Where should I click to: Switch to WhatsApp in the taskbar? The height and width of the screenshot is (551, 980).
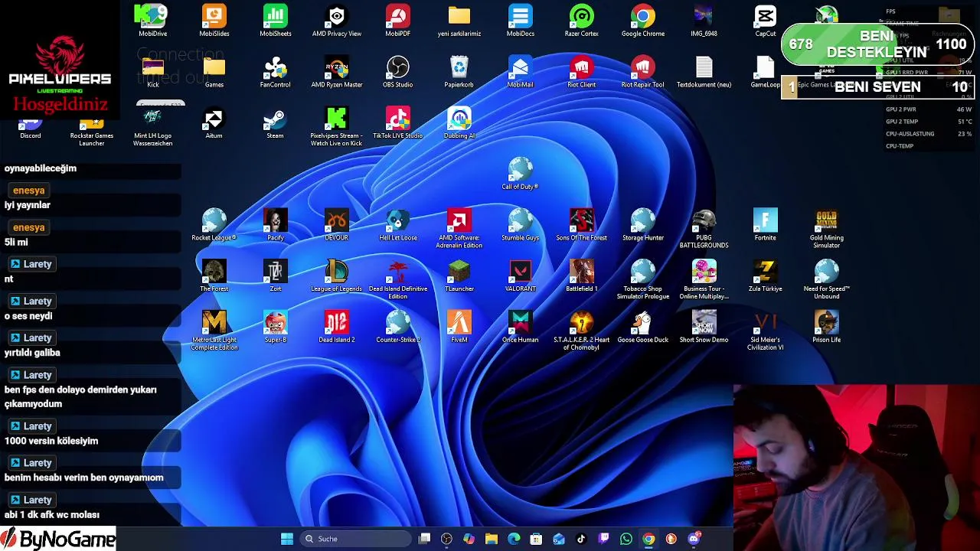click(626, 539)
